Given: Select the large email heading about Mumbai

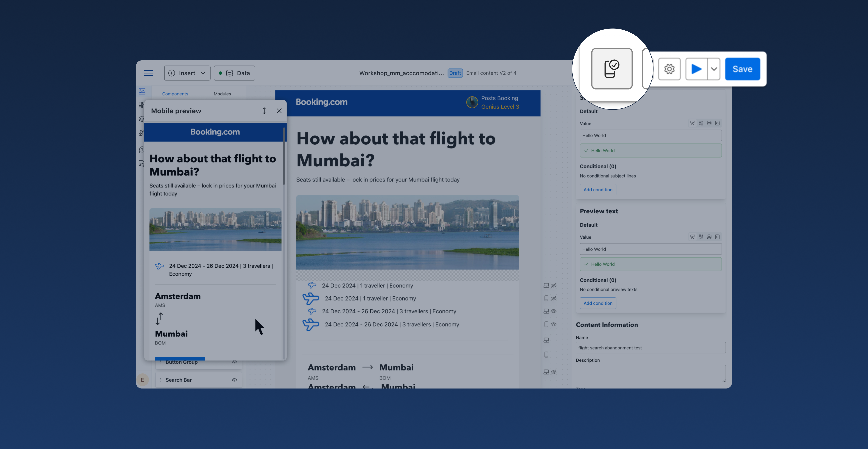Looking at the screenshot, I should (x=396, y=149).
